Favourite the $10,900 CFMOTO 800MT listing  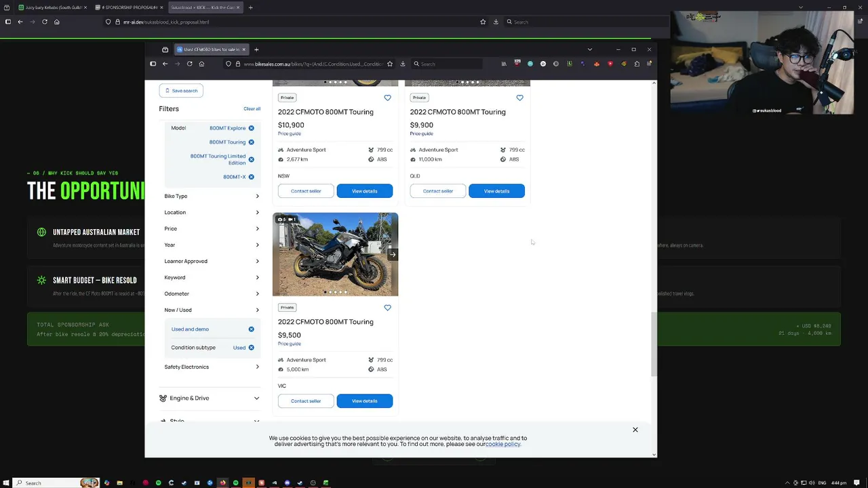pos(387,98)
